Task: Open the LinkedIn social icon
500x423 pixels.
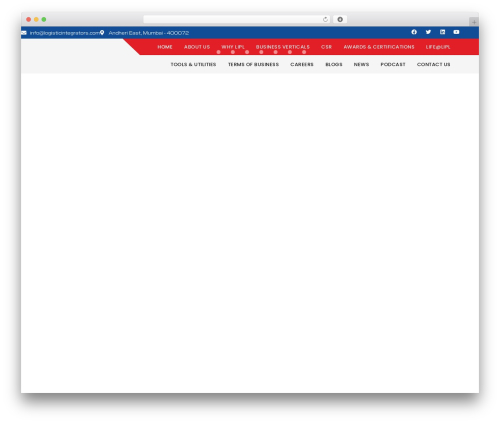Action: pos(442,32)
